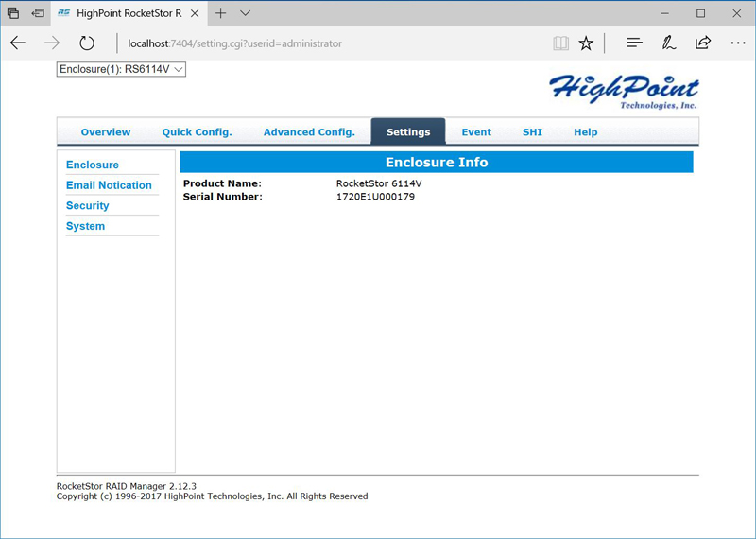Screen dimensions: 756x539
Task: Go to the Advanced Config. tab
Action: (309, 132)
